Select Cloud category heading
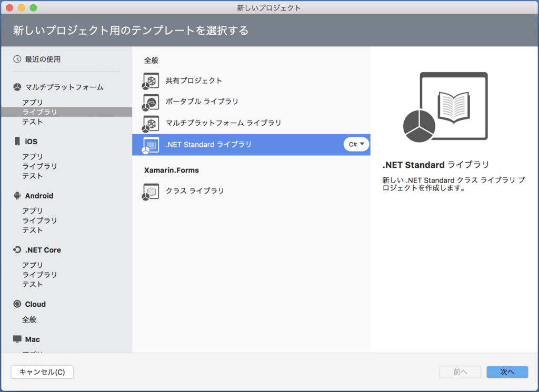This screenshot has width=539, height=392. (35, 305)
